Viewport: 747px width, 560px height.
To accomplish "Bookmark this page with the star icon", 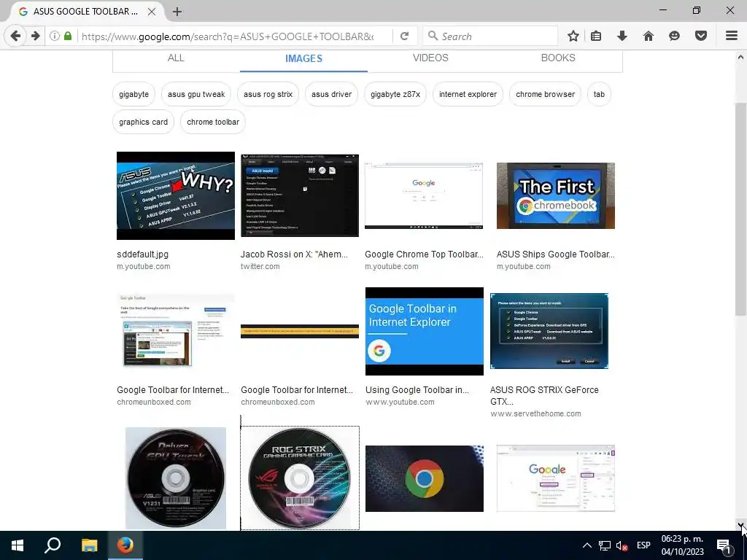I will [x=573, y=36].
